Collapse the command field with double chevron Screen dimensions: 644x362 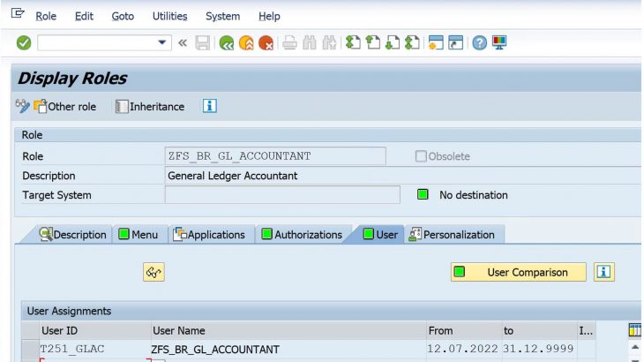point(183,42)
